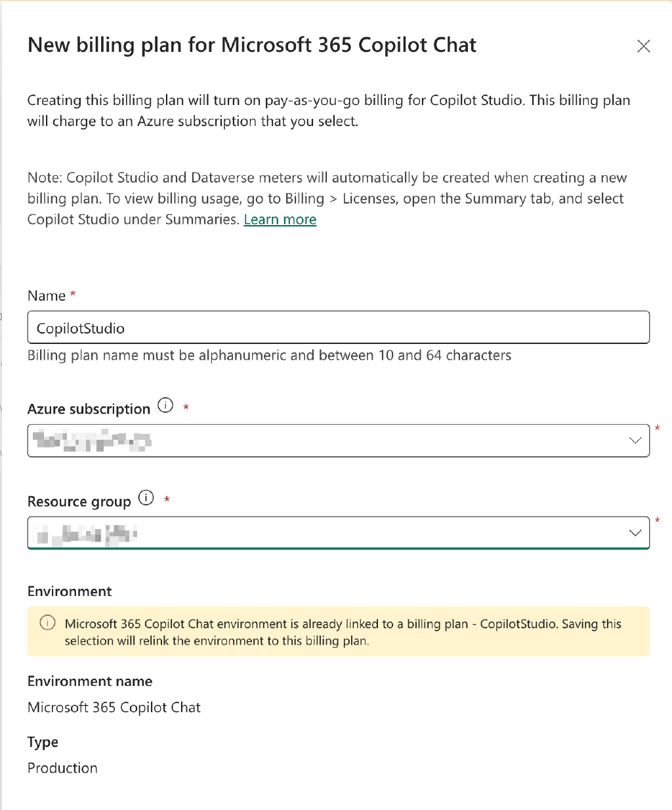Screen dimensions: 672x810
Task: Click the Production type value
Action: (x=62, y=768)
